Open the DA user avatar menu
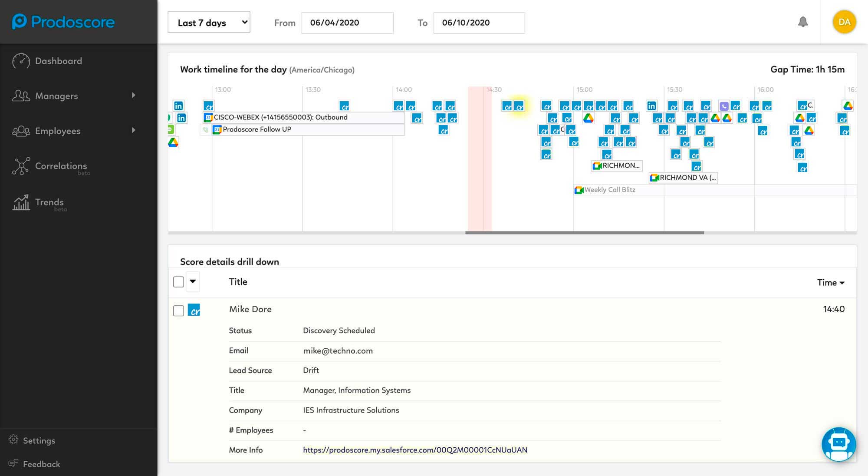The width and height of the screenshot is (868, 476). coord(844,22)
